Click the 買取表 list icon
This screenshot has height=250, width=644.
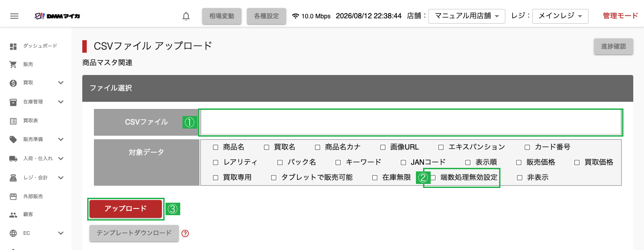(13, 121)
